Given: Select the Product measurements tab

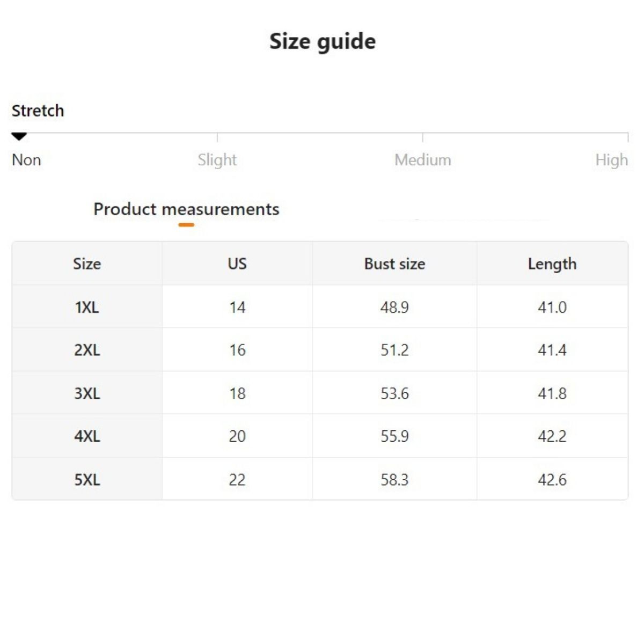Looking at the screenshot, I should (186, 209).
